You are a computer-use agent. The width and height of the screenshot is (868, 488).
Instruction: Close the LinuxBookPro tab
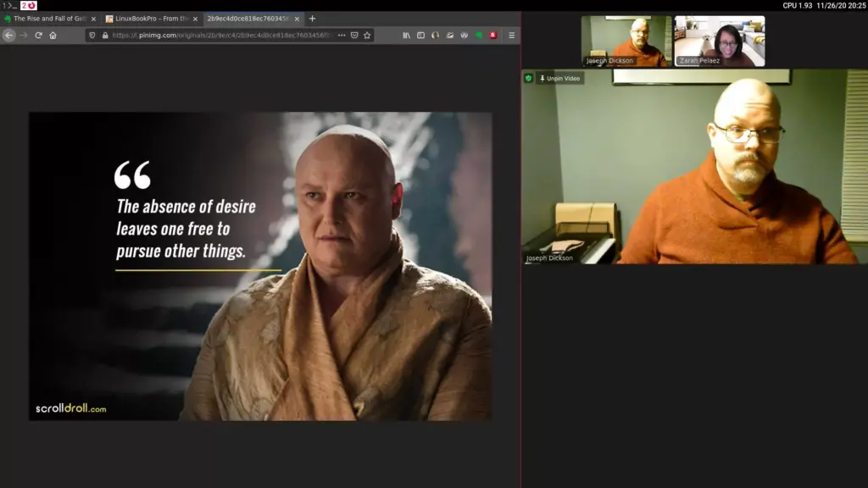click(195, 19)
